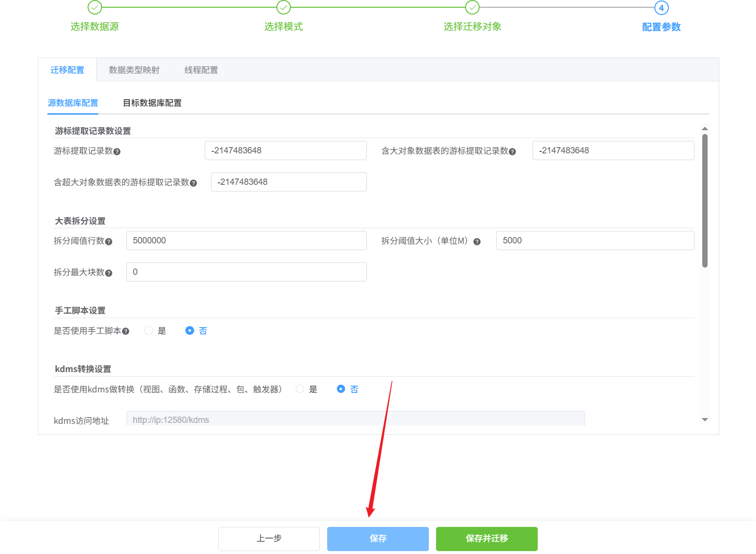Open help icon beside 游标提取记录数
The width and height of the screenshot is (756, 554).
pyautogui.click(x=117, y=151)
